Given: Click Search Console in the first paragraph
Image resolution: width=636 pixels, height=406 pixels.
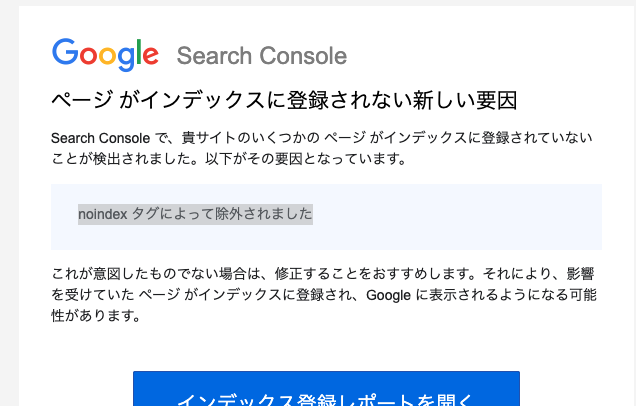Looking at the screenshot, I should (x=101, y=138).
